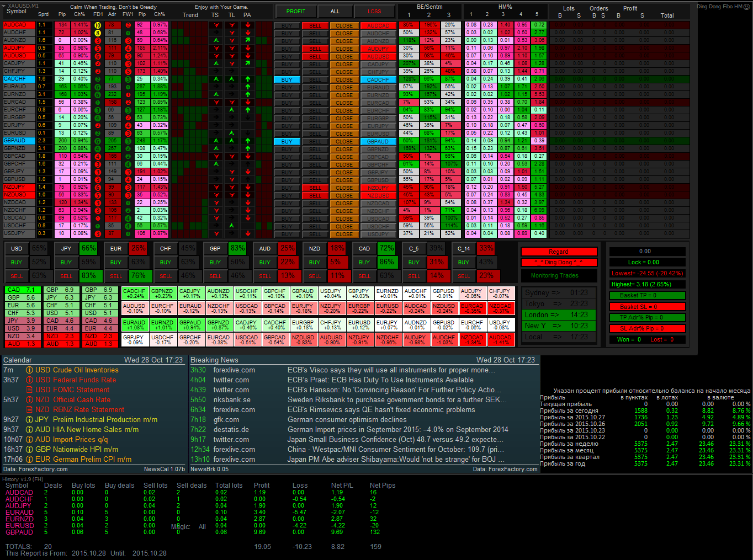
Task: Click the London session row showing 14:23
Action: coord(559,314)
